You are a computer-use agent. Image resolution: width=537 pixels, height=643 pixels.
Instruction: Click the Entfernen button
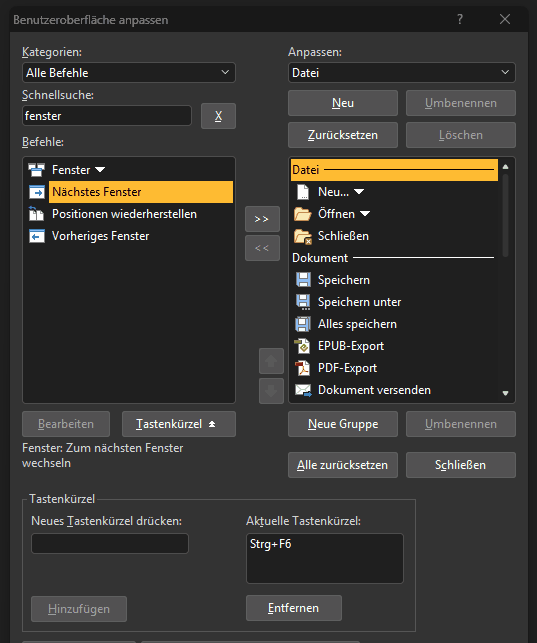(x=294, y=608)
